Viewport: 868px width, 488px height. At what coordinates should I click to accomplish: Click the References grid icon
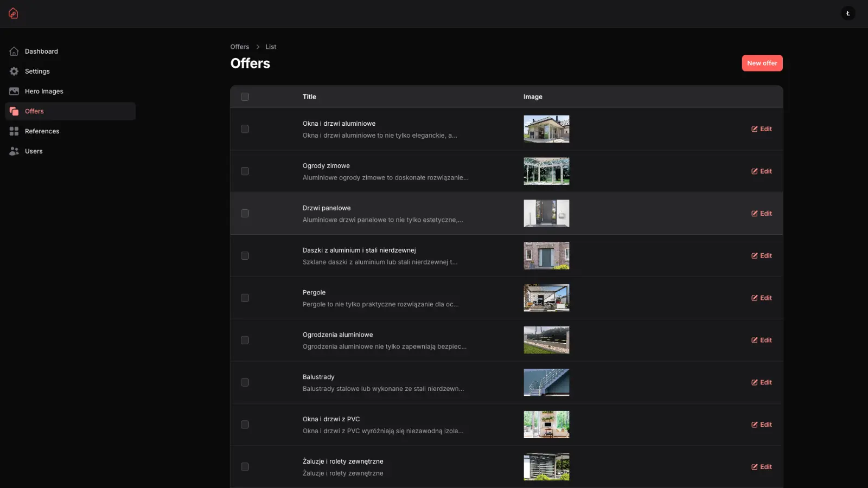click(14, 131)
